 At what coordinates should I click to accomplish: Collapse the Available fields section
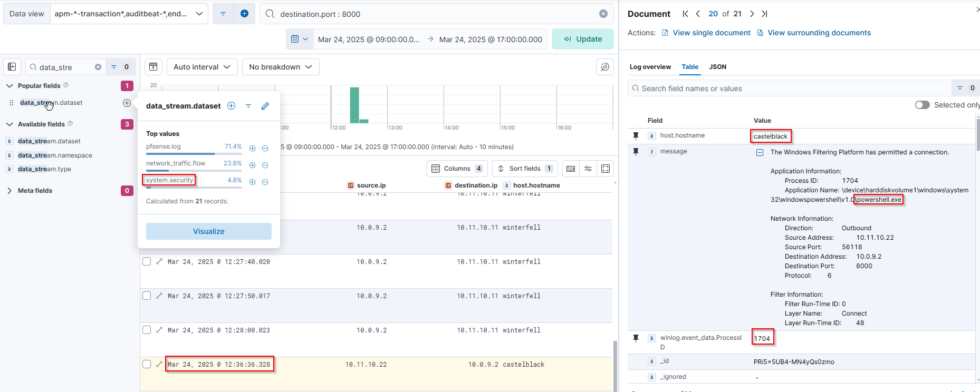click(x=9, y=124)
